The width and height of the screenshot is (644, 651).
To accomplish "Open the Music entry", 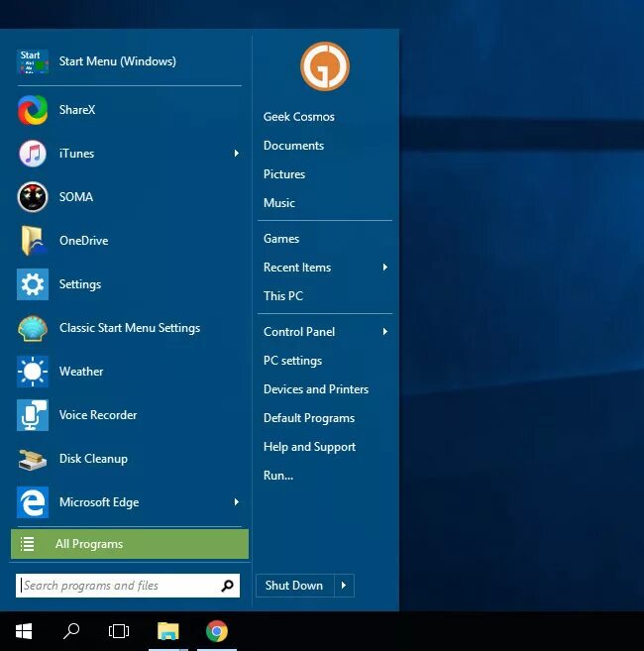I will click(x=279, y=202).
